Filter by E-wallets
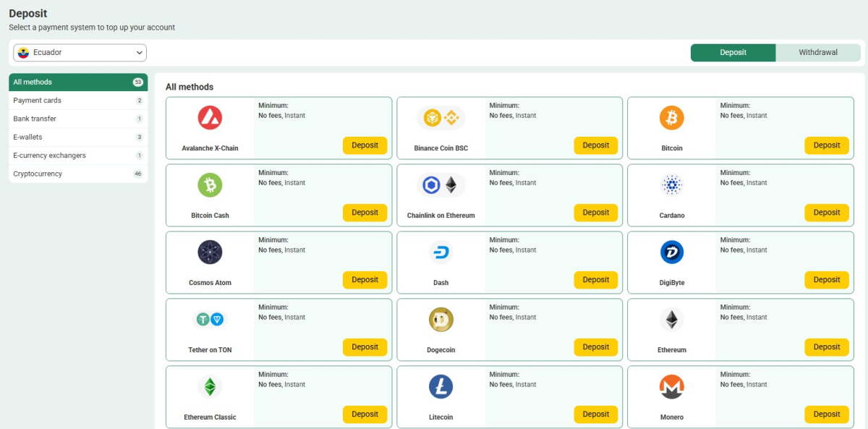 tap(78, 137)
